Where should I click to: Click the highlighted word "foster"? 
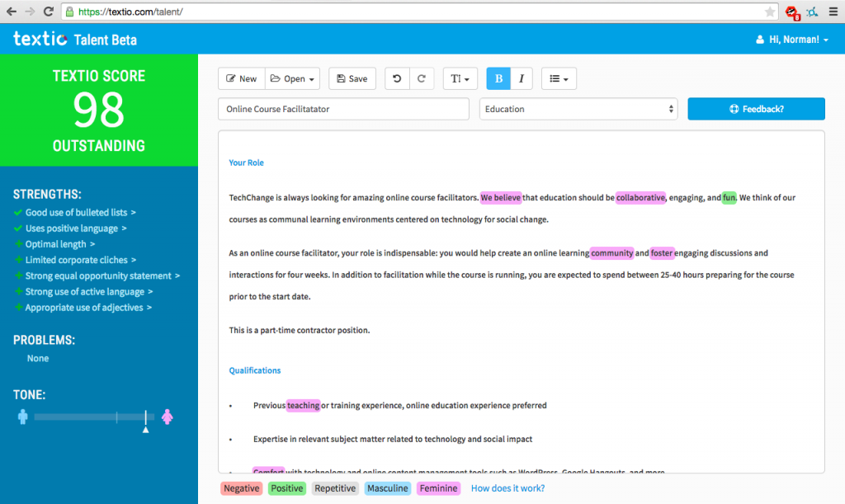pyautogui.click(x=662, y=253)
